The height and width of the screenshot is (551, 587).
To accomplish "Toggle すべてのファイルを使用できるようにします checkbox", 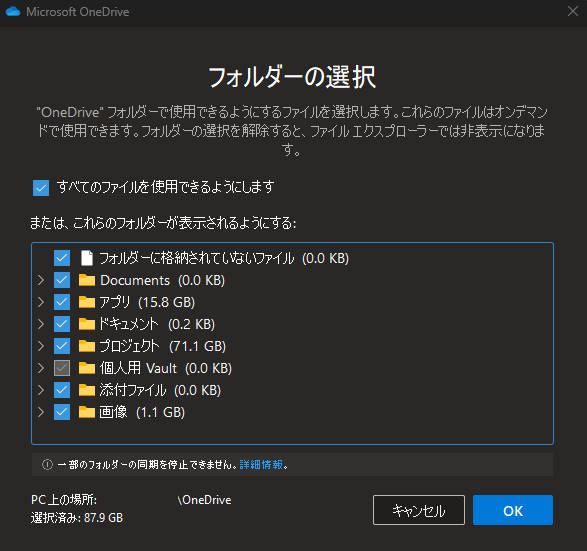I will (x=41, y=188).
